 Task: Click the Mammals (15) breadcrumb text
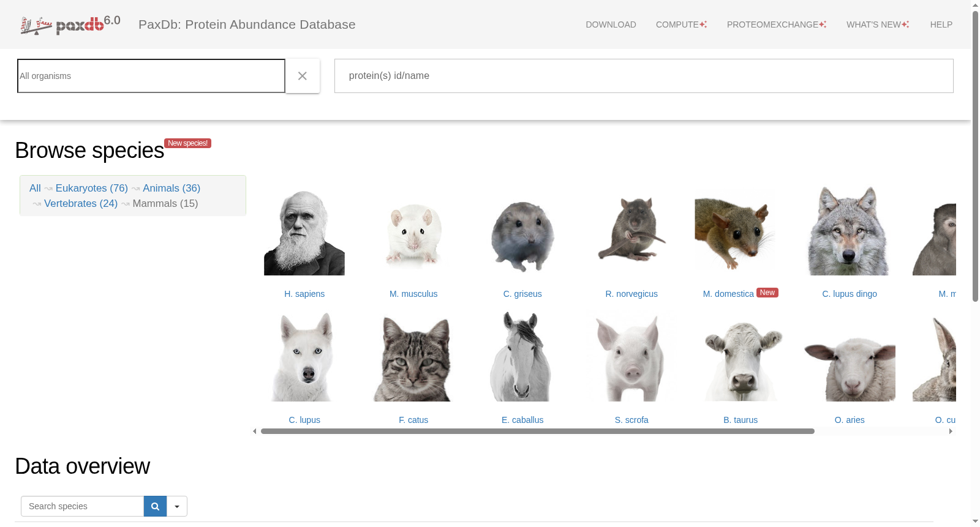[165, 204]
